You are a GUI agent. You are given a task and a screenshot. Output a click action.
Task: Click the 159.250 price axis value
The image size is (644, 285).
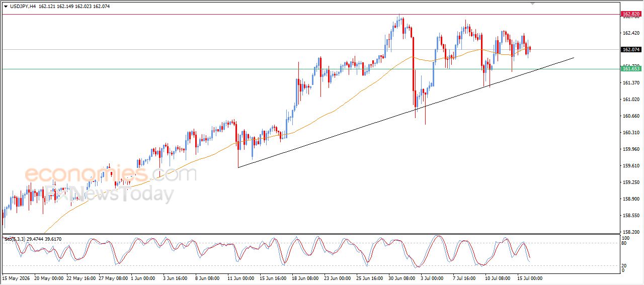point(631,182)
